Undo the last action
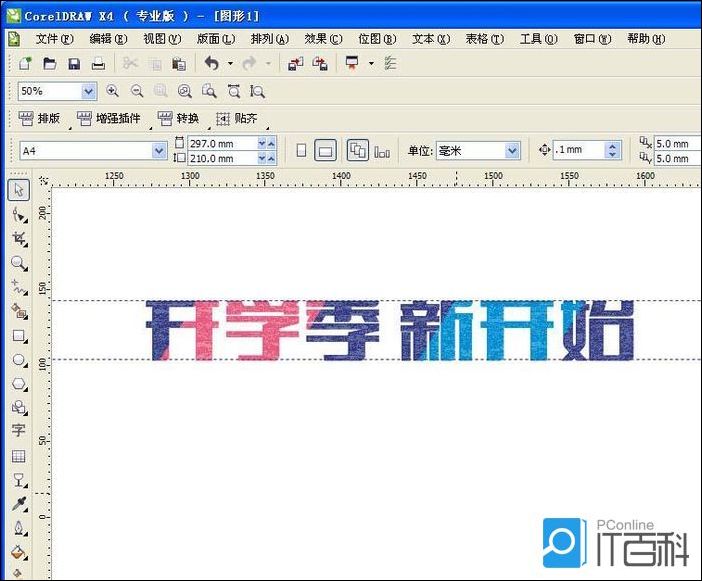 pyautogui.click(x=211, y=64)
